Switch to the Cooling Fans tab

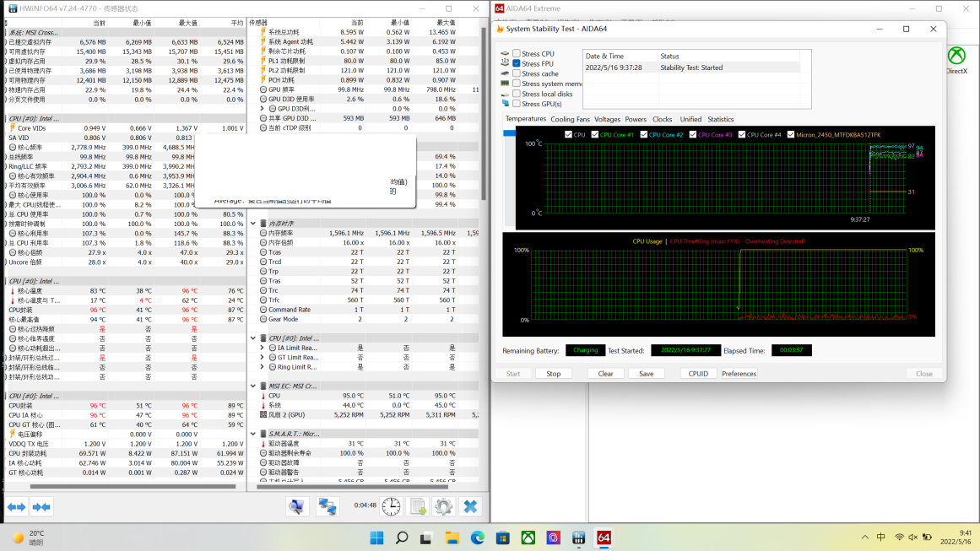(570, 119)
